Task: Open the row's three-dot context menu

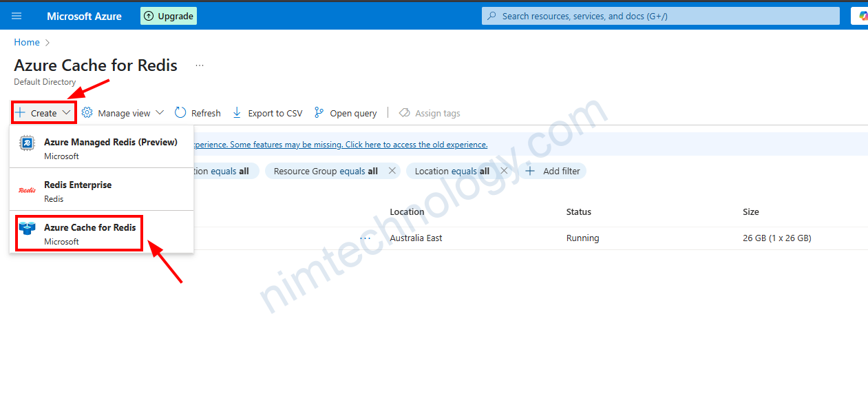Action: click(365, 238)
